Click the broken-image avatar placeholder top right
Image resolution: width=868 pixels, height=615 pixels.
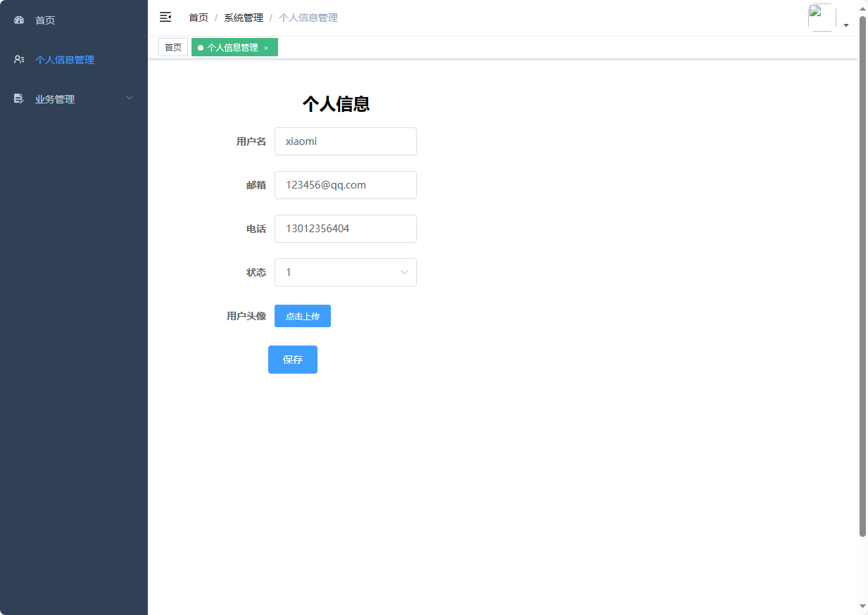coord(821,17)
